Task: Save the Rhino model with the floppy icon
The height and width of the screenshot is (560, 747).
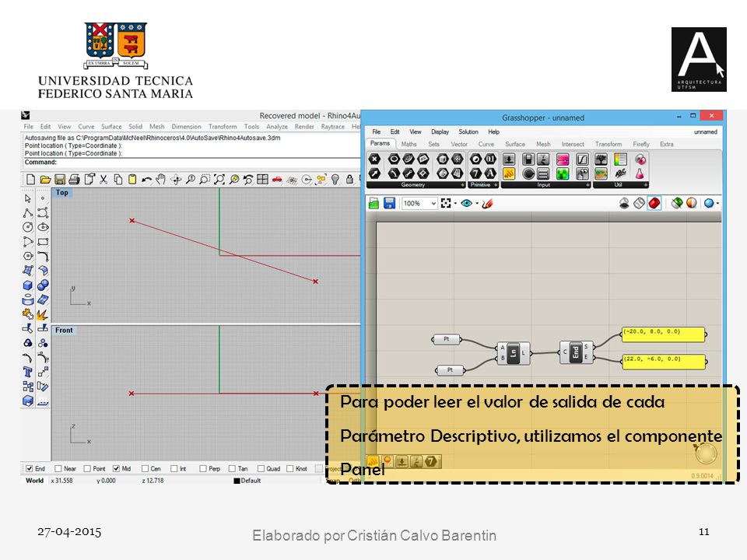Action: 60,180
